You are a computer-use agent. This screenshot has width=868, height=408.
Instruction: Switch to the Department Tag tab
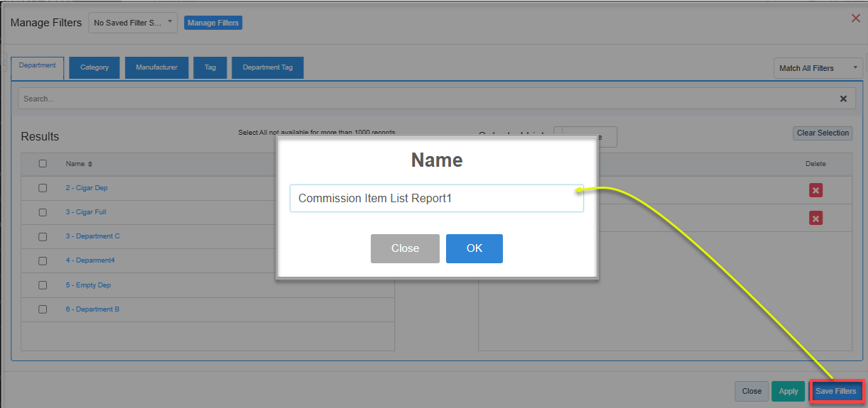point(268,67)
